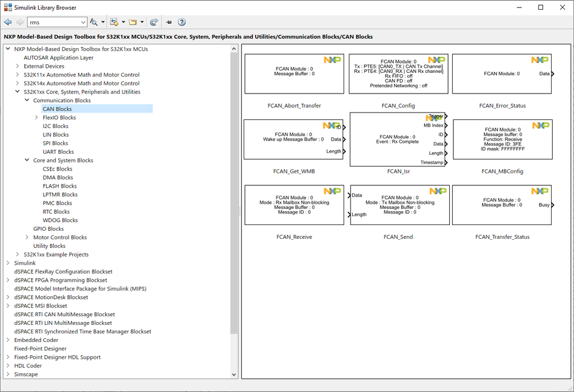Screen dimensions: 574x392
Task: Click the search binoculars icon
Action: click(x=94, y=22)
